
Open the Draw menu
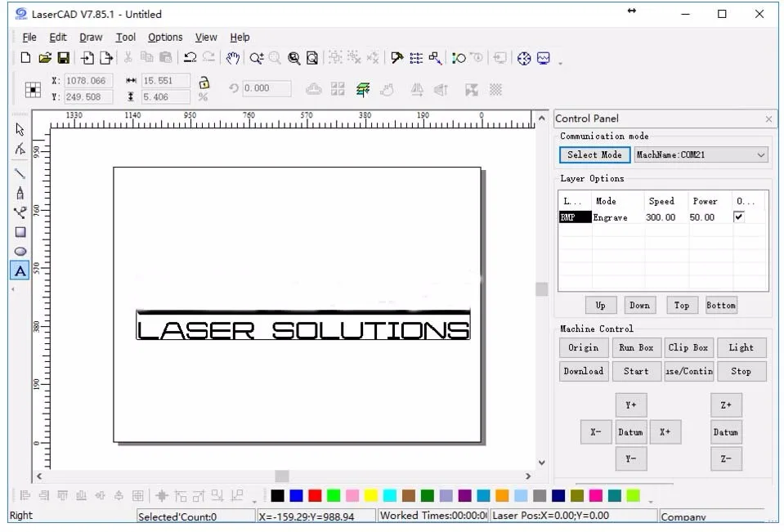(x=90, y=37)
